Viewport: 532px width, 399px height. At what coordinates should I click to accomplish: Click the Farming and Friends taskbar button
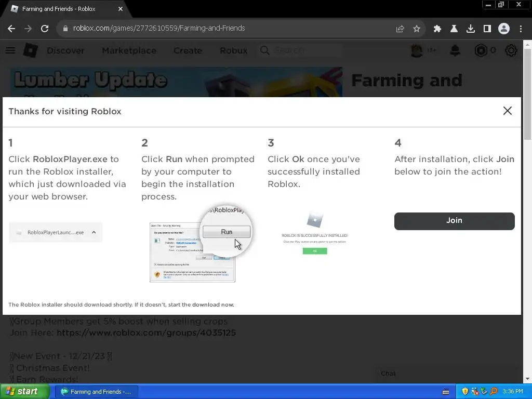pos(96,392)
